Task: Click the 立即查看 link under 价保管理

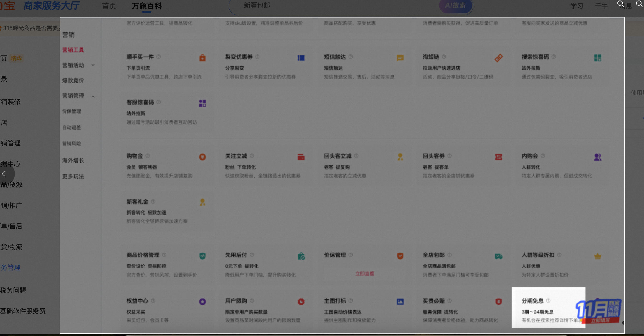Action: click(365, 274)
